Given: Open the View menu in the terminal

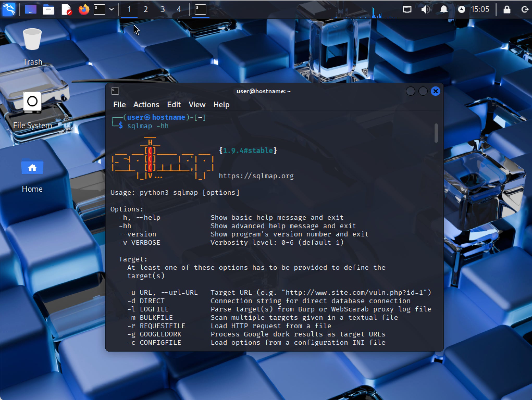Looking at the screenshot, I should click(197, 104).
